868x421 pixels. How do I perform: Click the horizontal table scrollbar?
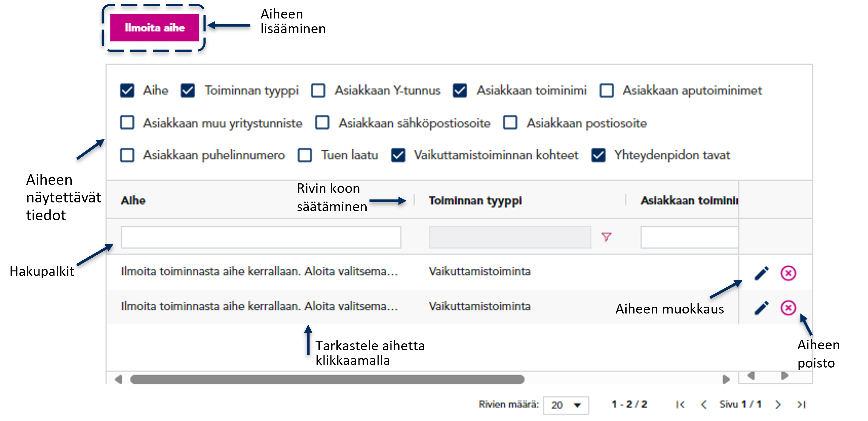327,379
